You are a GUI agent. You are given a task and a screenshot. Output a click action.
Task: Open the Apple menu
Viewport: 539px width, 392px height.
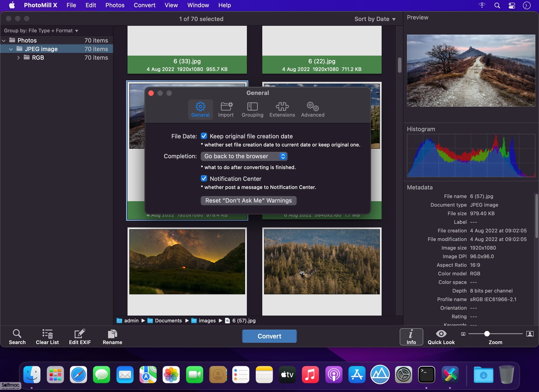[12, 5]
